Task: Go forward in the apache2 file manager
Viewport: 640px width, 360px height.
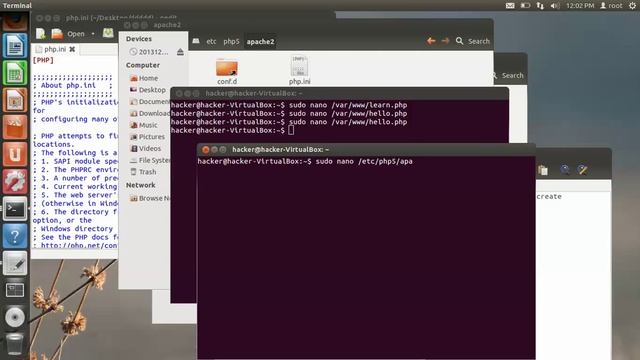Action: pyautogui.click(x=445, y=41)
